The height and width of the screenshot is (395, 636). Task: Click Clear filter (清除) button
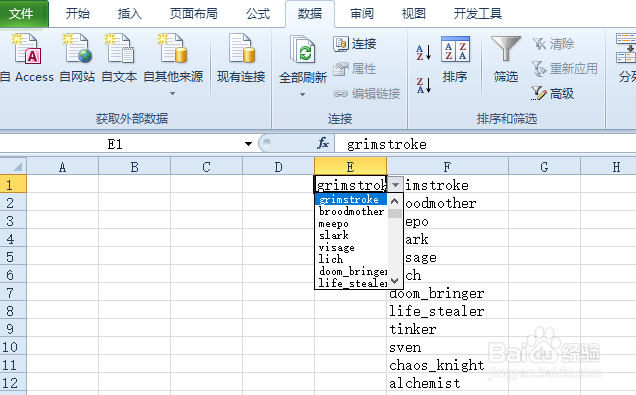[x=553, y=44]
